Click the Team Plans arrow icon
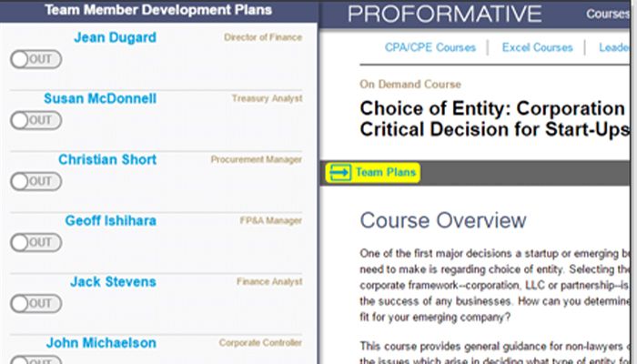 coord(340,172)
